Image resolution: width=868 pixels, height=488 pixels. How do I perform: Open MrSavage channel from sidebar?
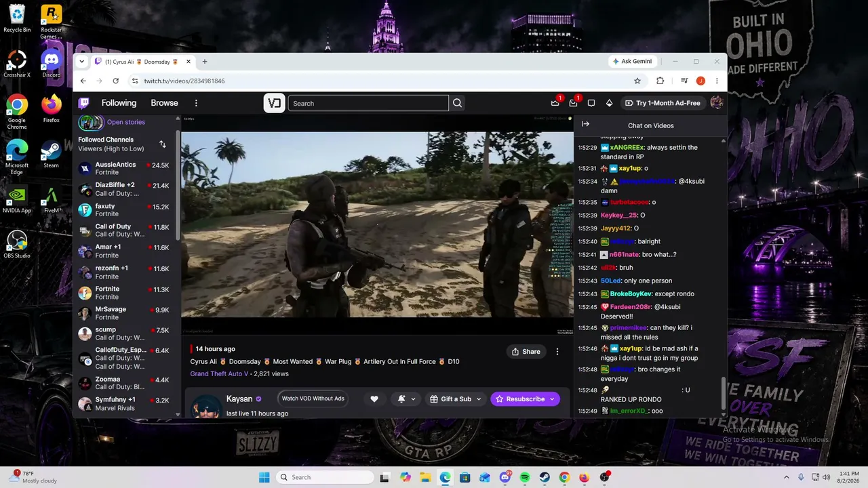coord(125,313)
